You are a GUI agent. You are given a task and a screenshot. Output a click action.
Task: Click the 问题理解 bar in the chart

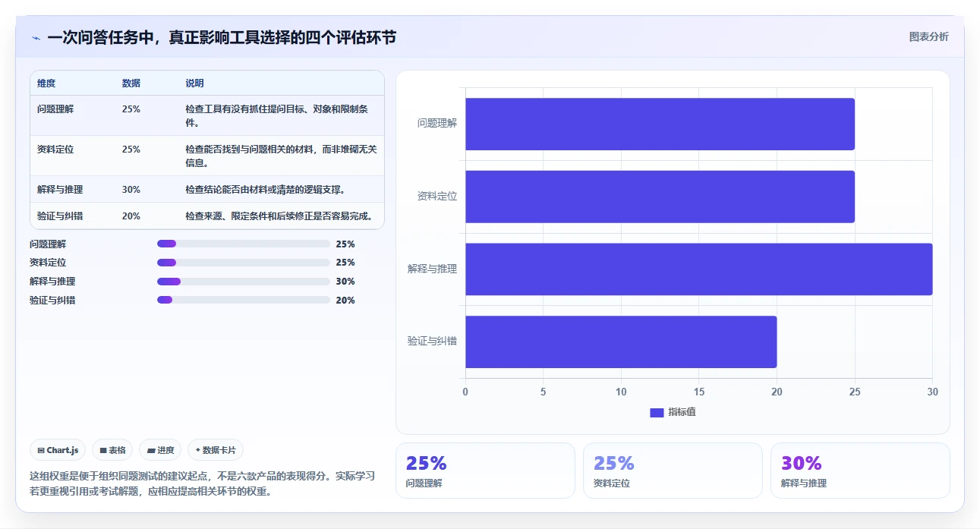(x=660, y=124)
